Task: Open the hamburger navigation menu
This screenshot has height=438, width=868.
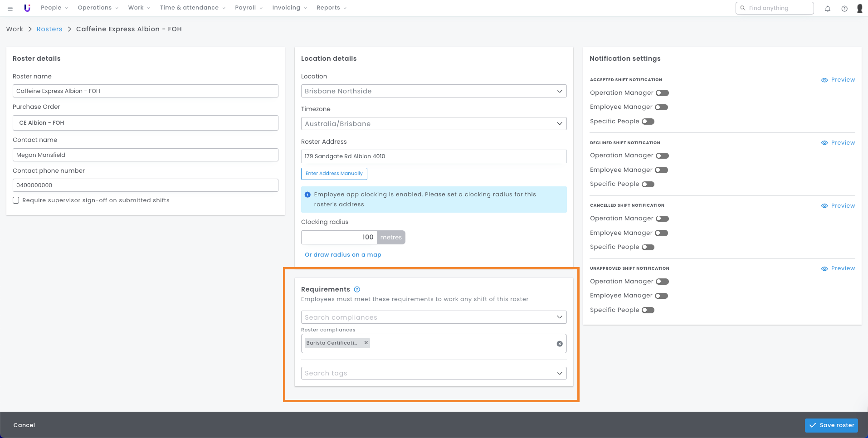Action: pyautogui.click(x=10, y=8)
